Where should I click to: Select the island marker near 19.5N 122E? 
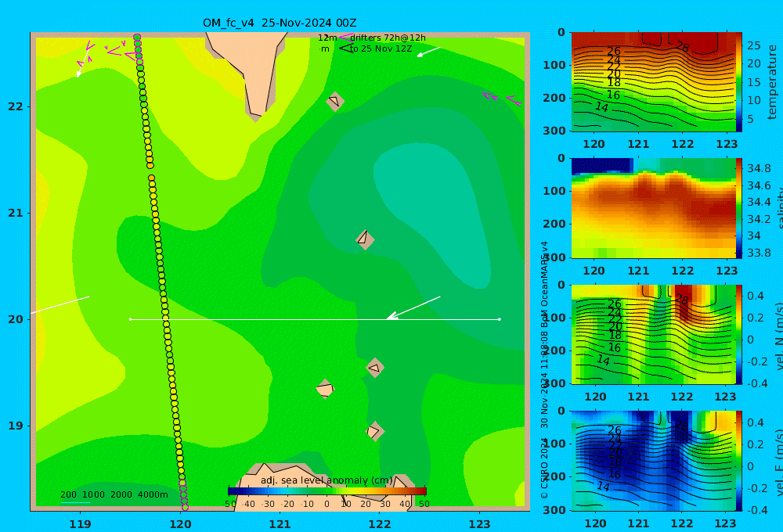(x=375, y=368)
